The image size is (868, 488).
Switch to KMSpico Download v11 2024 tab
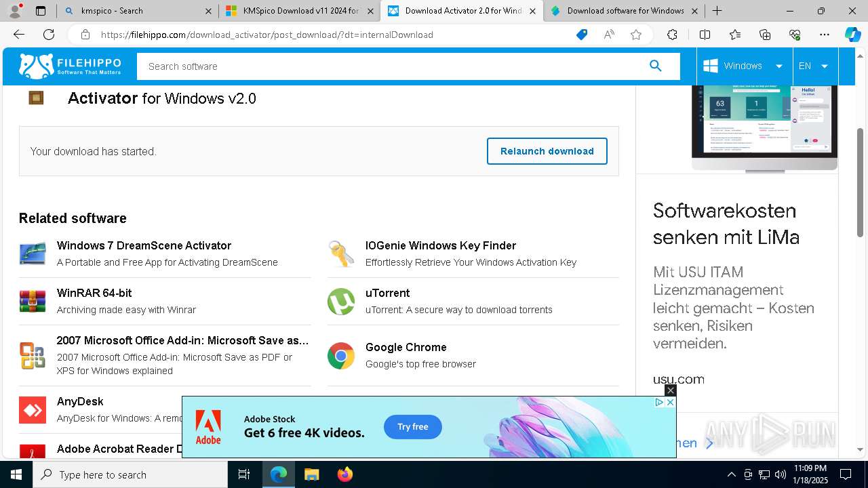(302, 11)
